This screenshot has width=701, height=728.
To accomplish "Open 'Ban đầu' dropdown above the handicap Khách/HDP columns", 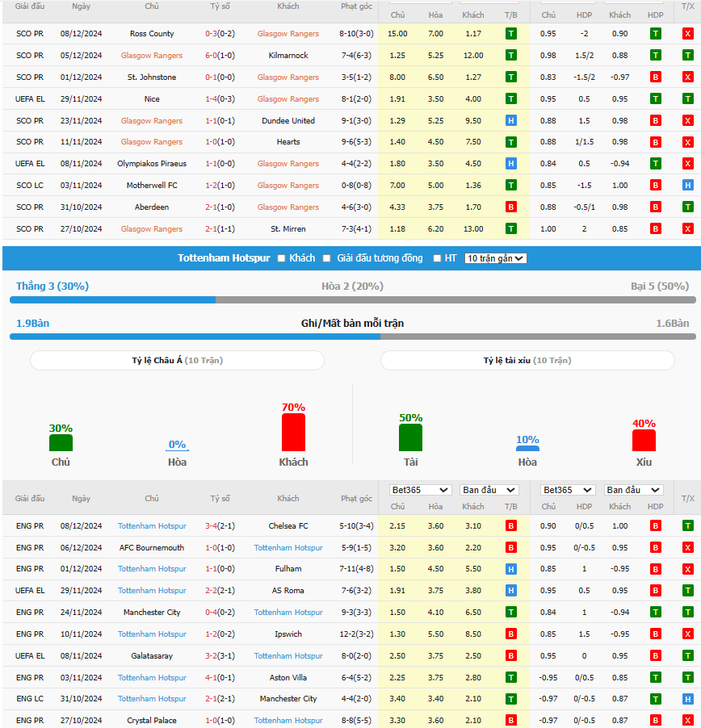I will [x=633, y=490].
